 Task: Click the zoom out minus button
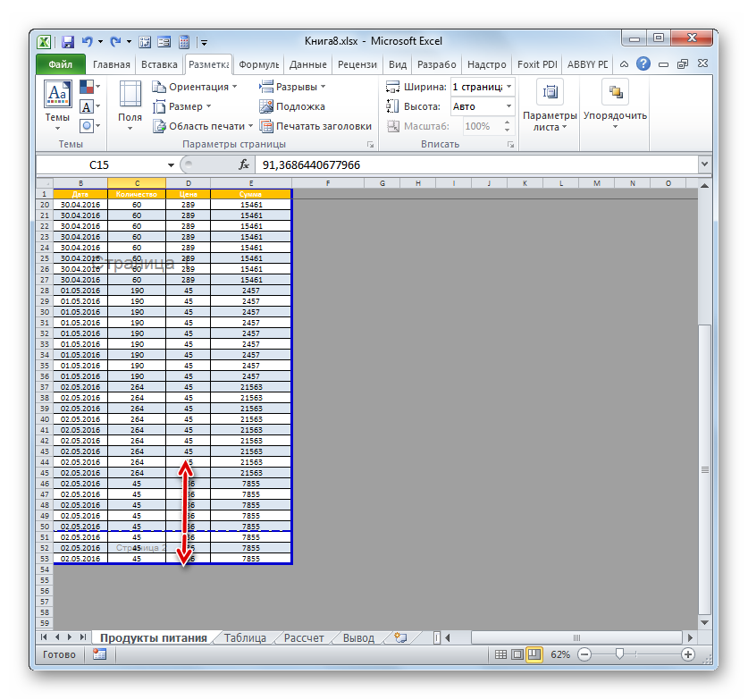(x=584, y=654)
